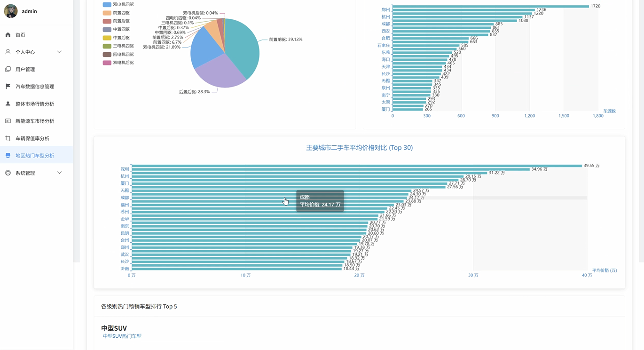The image size is (644, 350).
Task: Click the pie label 前置四驱: 6.7%
Action: click(x=167, y=42)
